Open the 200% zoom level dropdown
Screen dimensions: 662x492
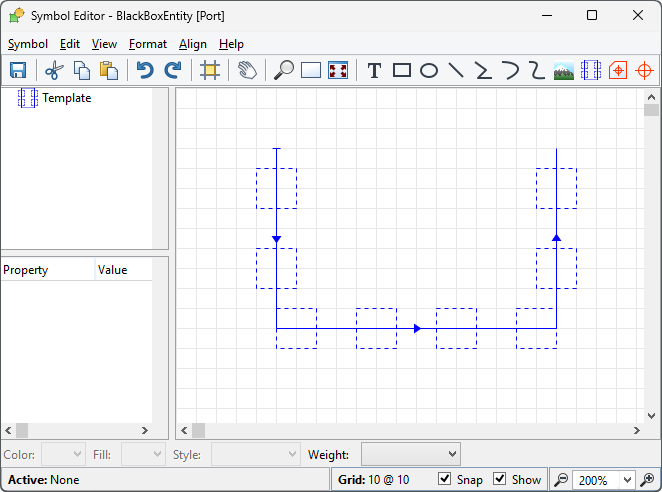click(627, 480)
